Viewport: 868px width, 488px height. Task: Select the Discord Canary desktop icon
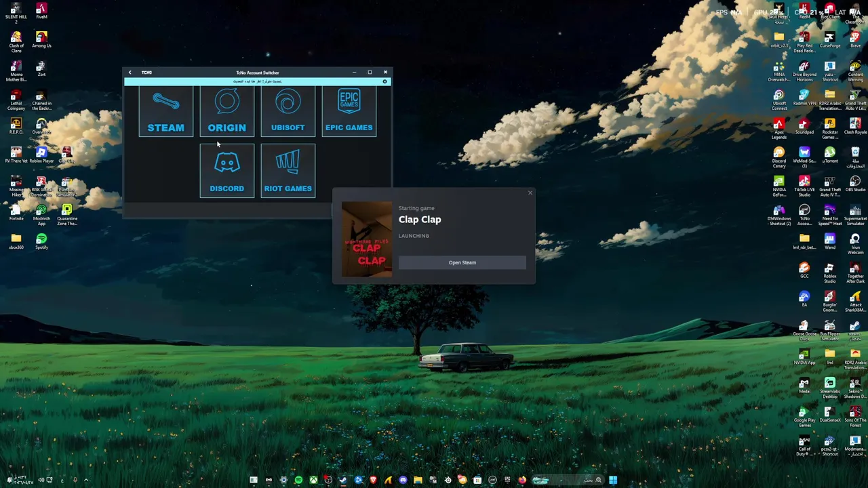778,157
